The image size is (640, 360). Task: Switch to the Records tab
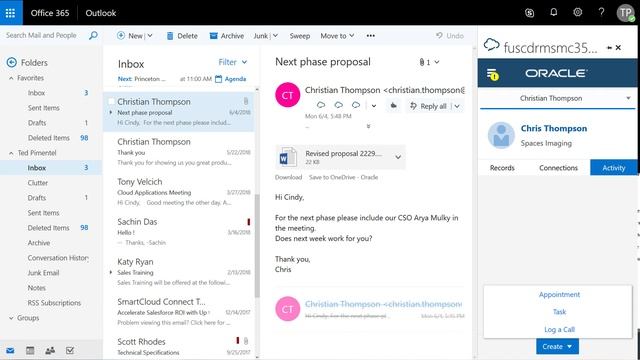[x=502, y=168]
